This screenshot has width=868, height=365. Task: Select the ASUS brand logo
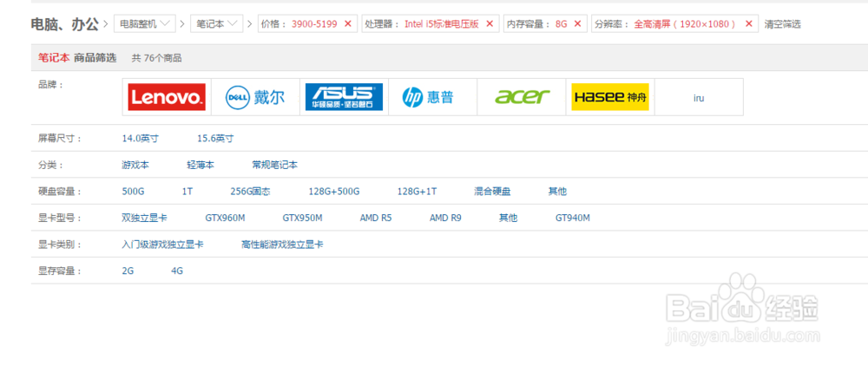[344, 97]
